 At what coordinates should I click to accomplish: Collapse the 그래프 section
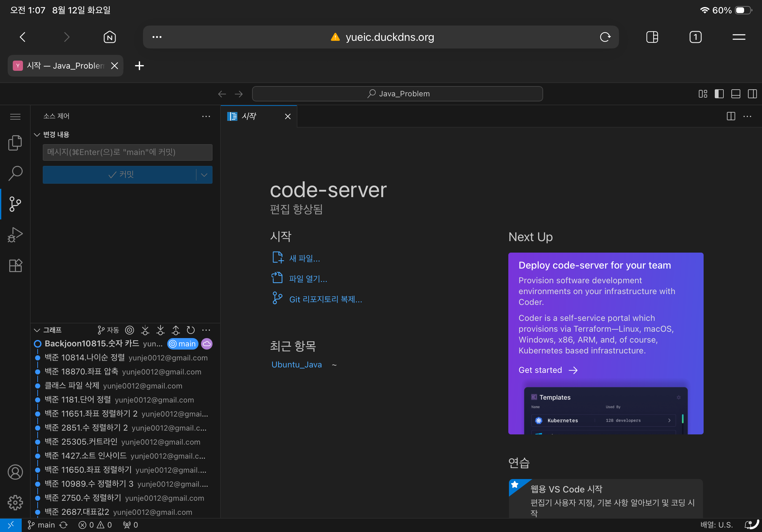coord(37,330)
